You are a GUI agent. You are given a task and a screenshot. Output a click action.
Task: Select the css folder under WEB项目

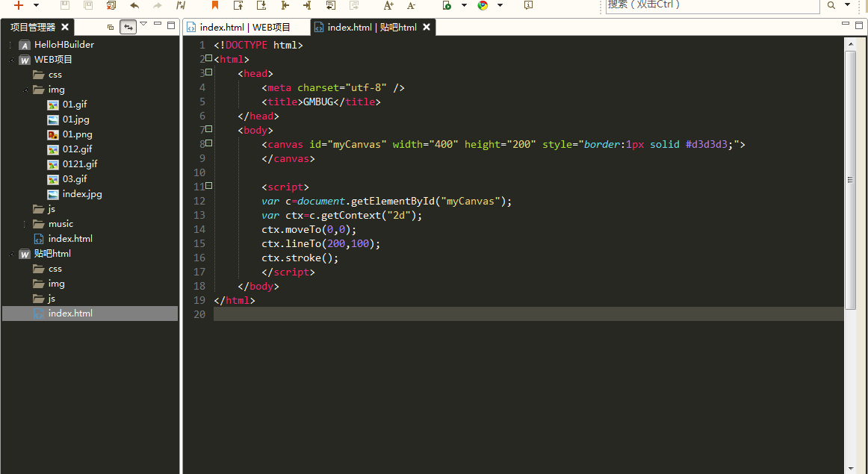[x=55, y=74]
